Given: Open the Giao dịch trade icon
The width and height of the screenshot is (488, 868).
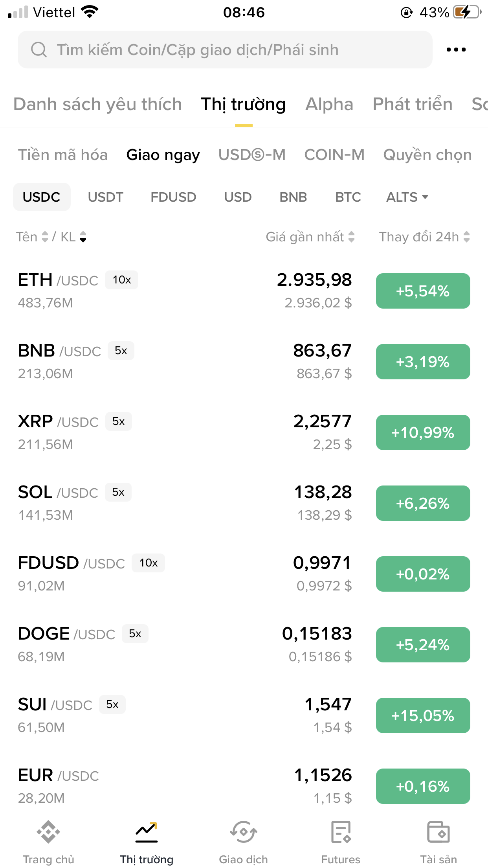Looking at the screenshot, I should click(243, 832).
